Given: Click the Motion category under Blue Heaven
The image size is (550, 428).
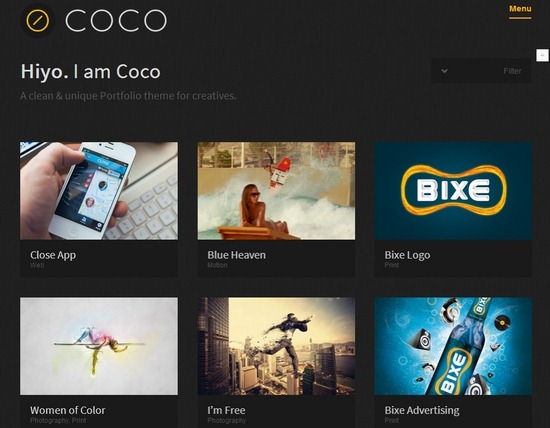Looking at the screenshot, I should pos(217,265).
